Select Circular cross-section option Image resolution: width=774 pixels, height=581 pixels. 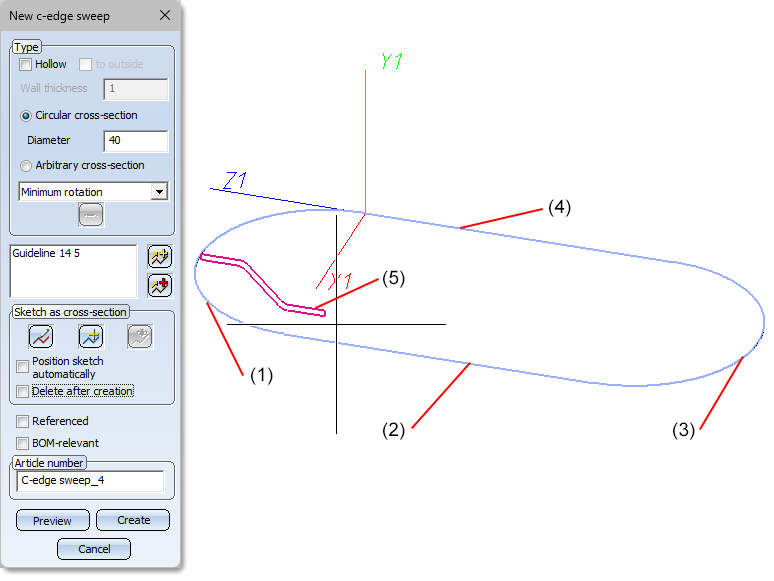click(26, 116)
